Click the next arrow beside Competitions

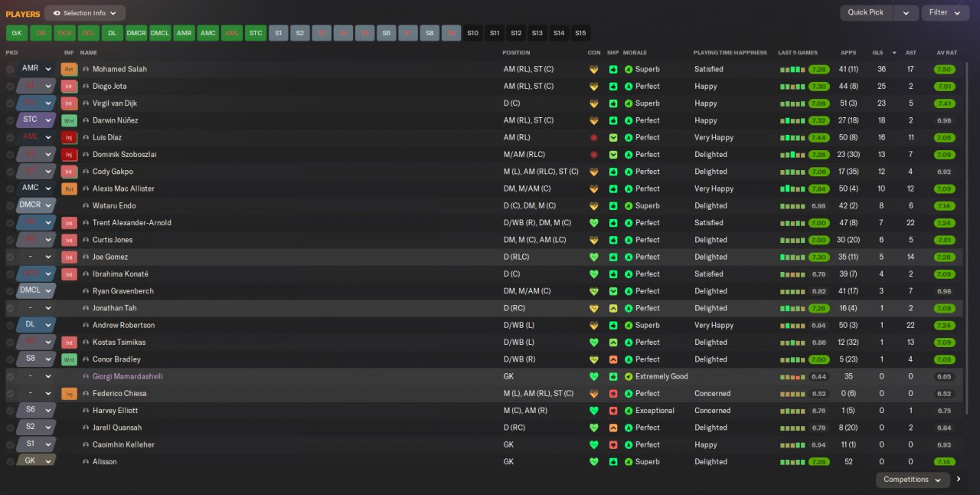(959, 480)
